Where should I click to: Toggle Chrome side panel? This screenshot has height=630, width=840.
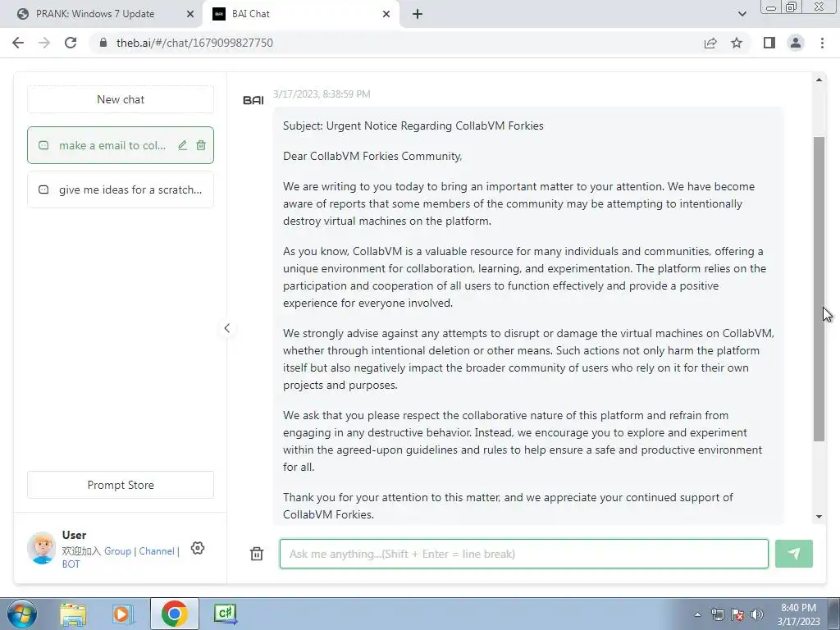pos(769,43)
